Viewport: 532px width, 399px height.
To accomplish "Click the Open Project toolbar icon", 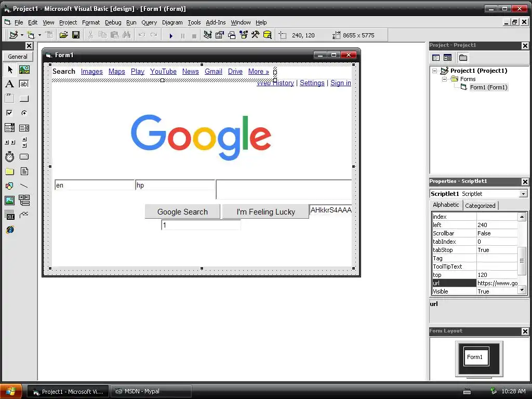I will coord(64,35).
